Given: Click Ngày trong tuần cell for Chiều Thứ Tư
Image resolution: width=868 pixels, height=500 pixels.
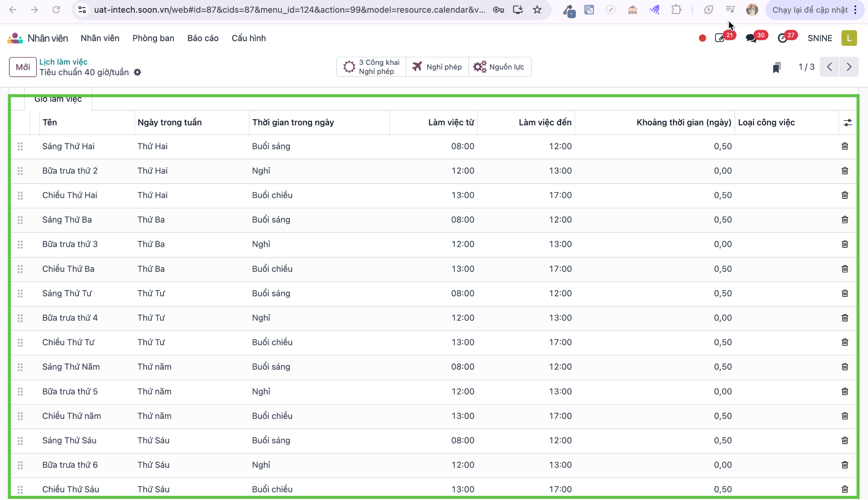Looking at the screenshot, I should coord(192,343).
